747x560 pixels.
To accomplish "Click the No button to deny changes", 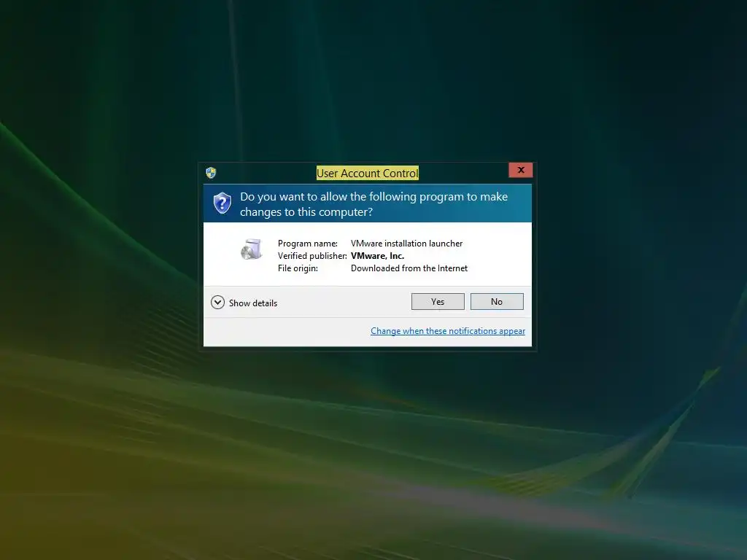I will pyautogui.click(x=496, y=301).
